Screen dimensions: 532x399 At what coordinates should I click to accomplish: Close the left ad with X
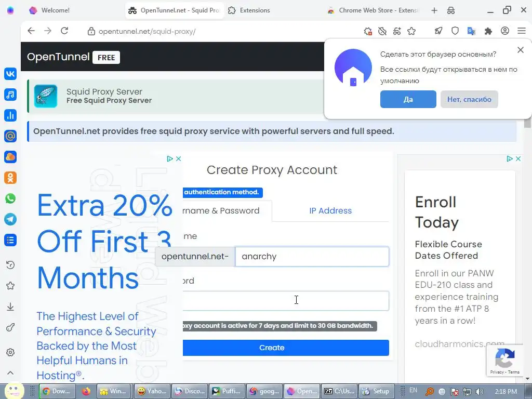(x=179, y=158)
